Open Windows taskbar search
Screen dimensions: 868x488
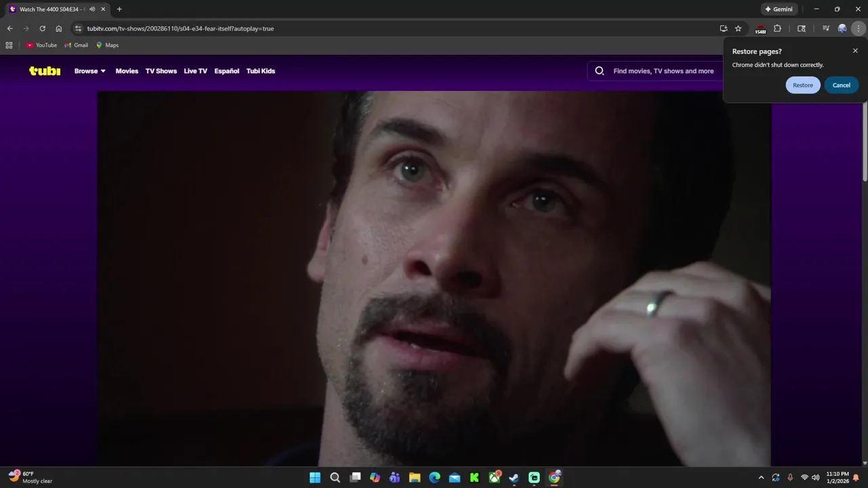(x=335, y=478)
